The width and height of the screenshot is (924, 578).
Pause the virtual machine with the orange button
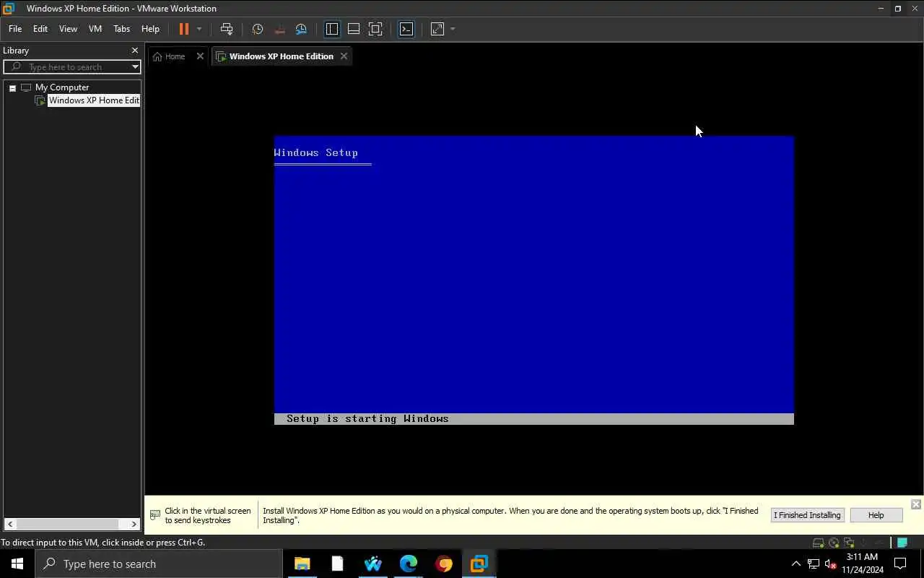point(183,29)
